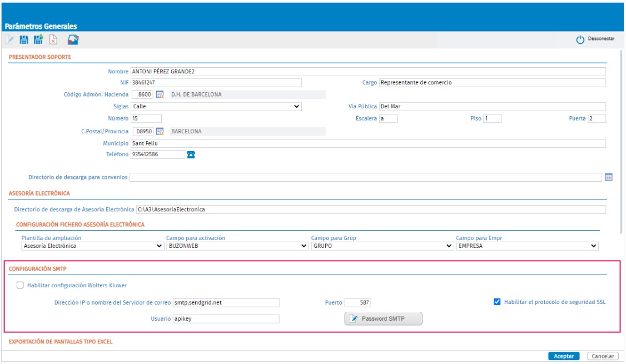Click the NIF input field
Image resolution: width=626 pixels, height=364 pixels.
click(216, 83)
